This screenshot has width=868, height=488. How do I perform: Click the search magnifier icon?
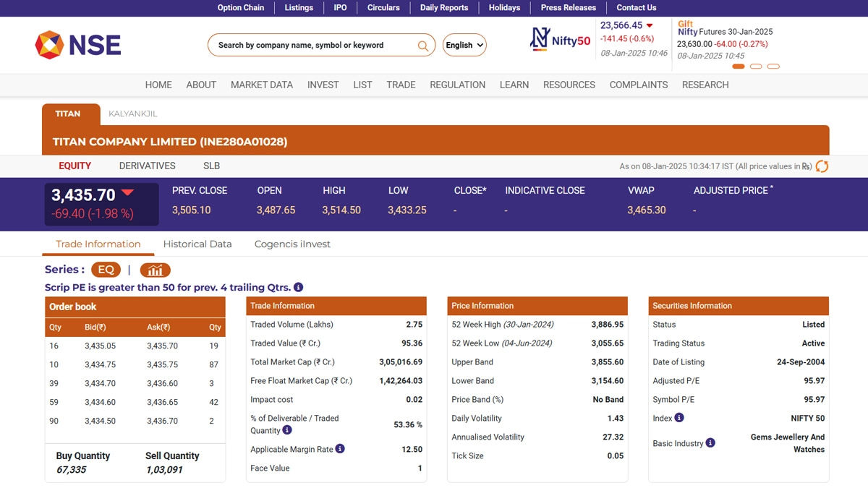pos(423,46)
